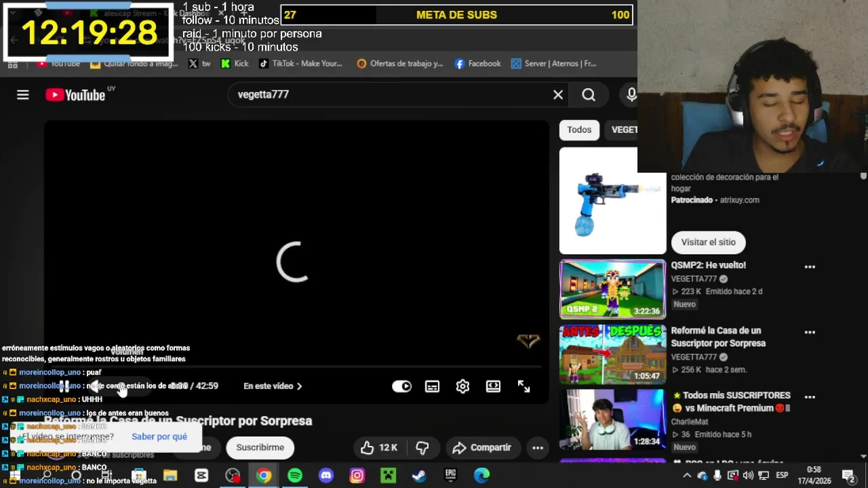Toggle the video autoplay switch

[x=401, y=386]
